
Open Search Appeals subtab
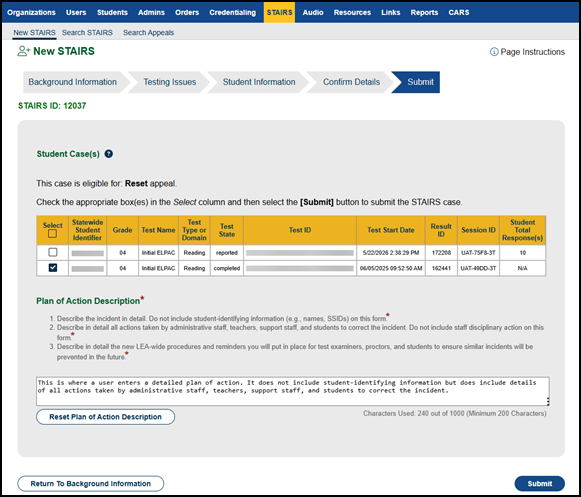coord(148,33)
